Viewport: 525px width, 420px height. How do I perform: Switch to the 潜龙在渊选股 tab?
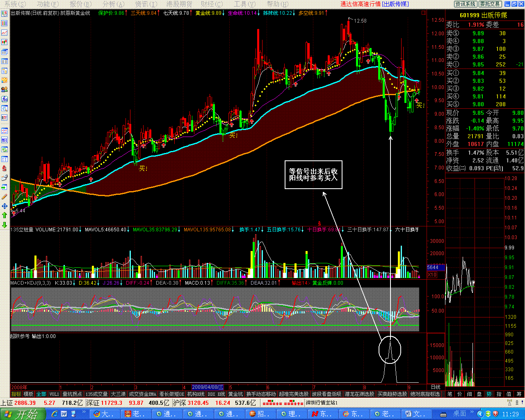point(359,394)
